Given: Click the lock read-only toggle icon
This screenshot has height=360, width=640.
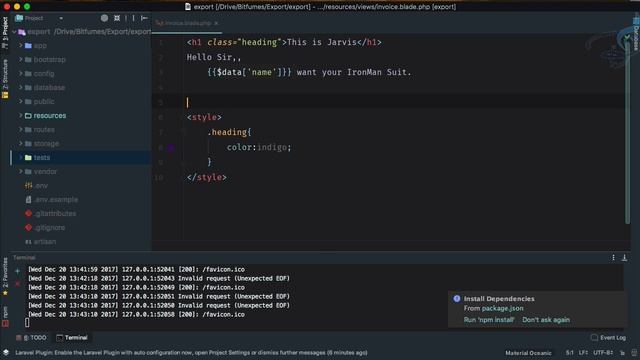Looking at the screenshot, I should [x=622, y=353].
